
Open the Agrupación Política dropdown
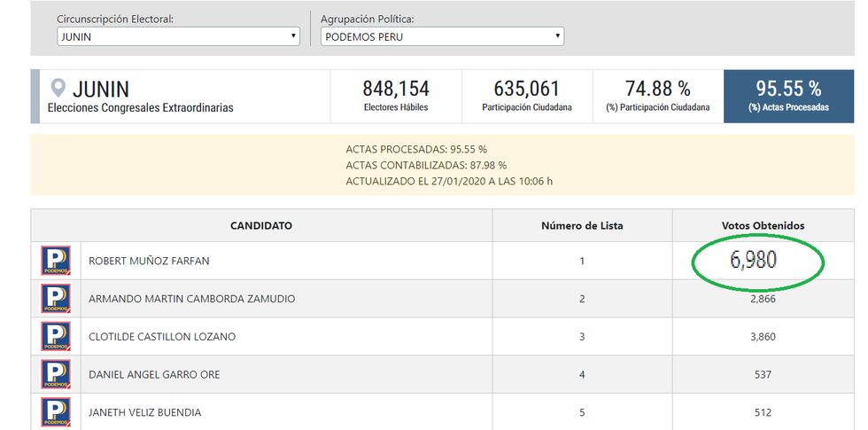(442, 36)
